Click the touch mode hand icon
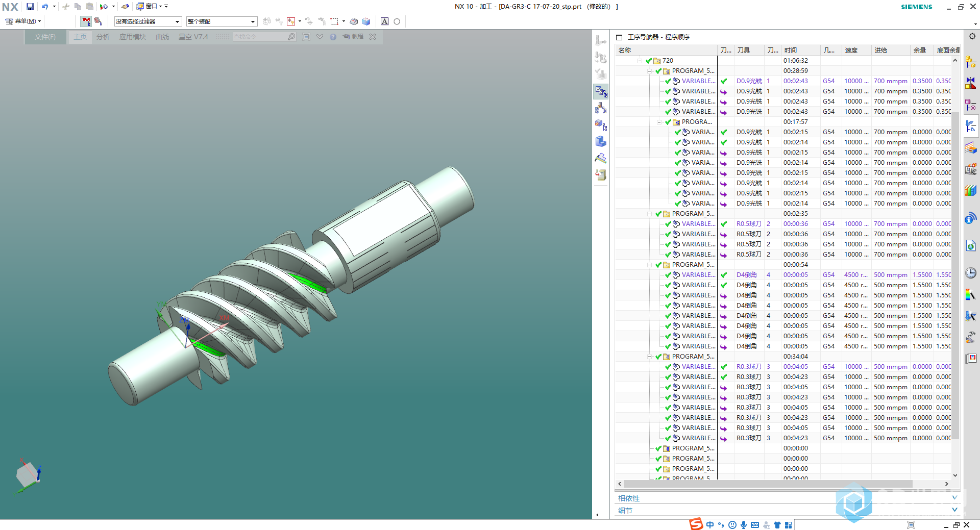This screenshot has width=980, height=530. point(125,7)
